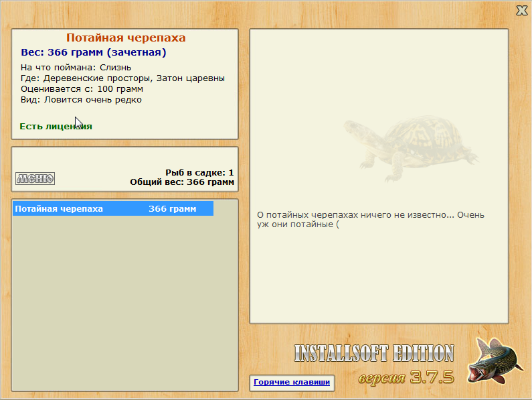This screenshot has height=400, width=532.
Task: Click the turtle description text paragraph
Action: tap(371, 220)
